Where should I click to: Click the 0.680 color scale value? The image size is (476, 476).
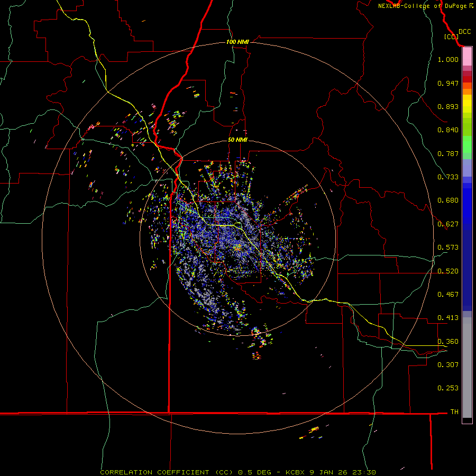[448, 200]
